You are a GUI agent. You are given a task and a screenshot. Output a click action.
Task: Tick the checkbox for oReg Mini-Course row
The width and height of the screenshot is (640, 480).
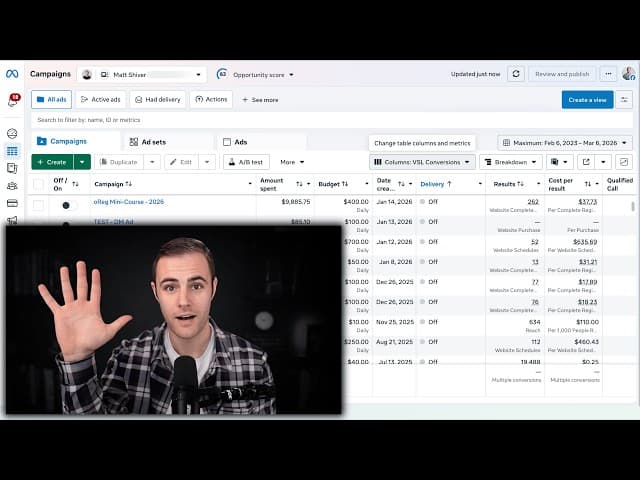pyautogui.click(x=39, y=205)
